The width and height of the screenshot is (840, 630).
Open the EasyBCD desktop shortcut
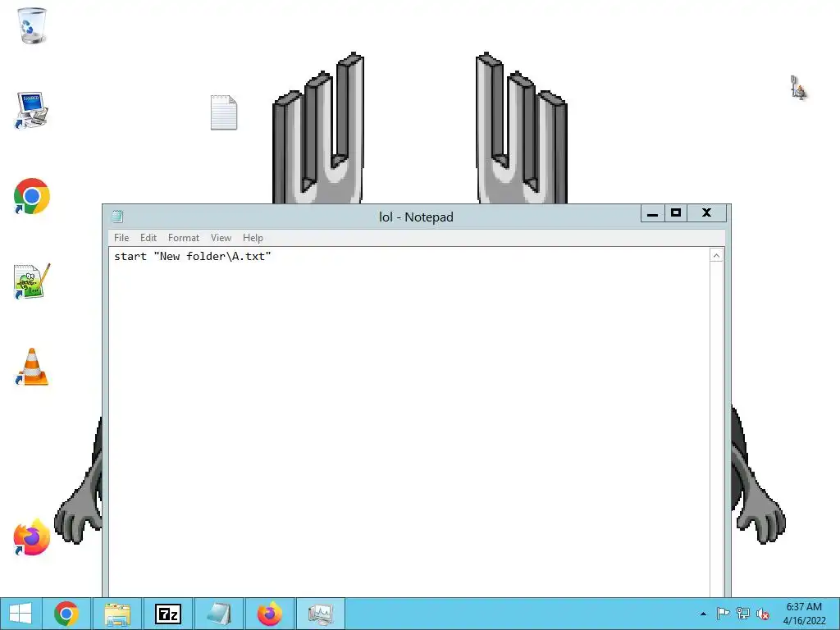(x=32, y=110)
